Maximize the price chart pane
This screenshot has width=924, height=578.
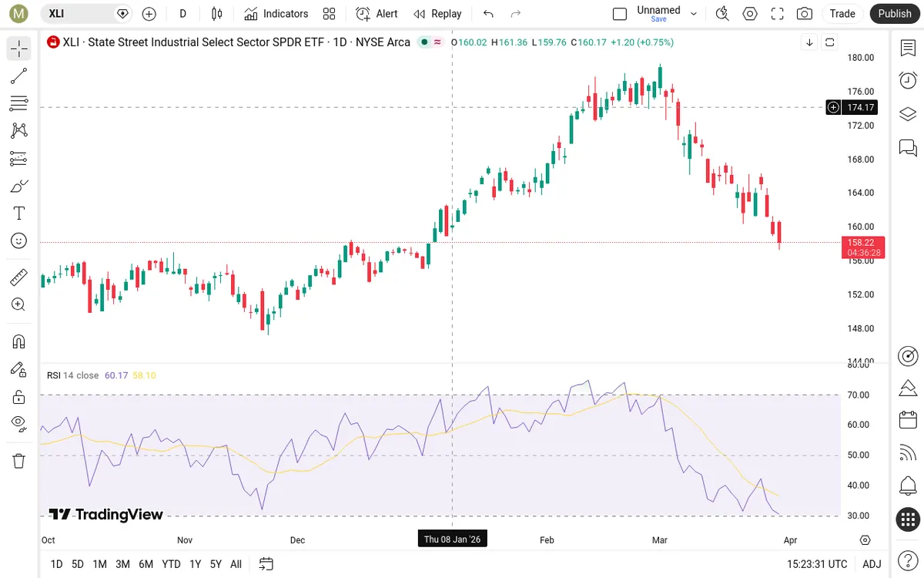pyautogui.click(x=829, y=42)
